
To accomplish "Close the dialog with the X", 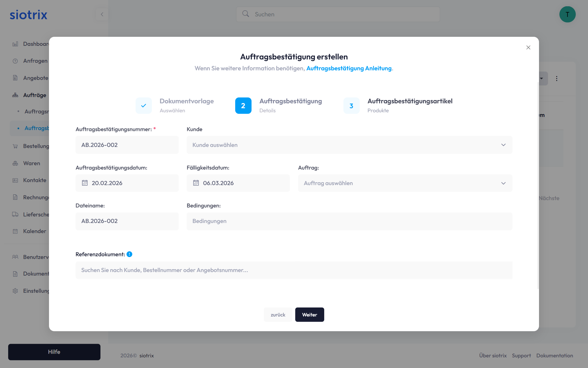I will [528, 47].
